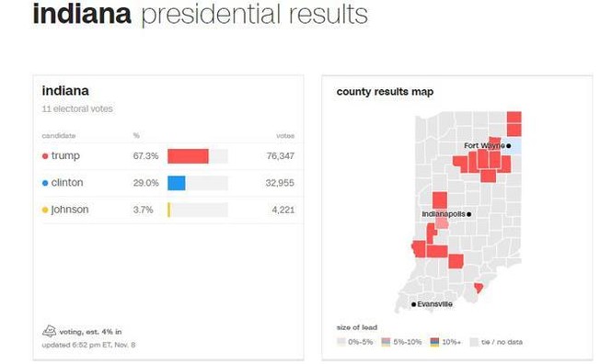Click the yellow dot beside johnson
This screenshot has width=612, height=364.
(45, 210)
